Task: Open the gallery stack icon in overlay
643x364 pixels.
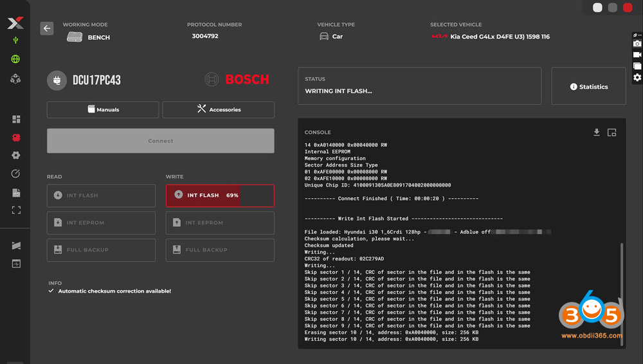Action: pos(637,66)
